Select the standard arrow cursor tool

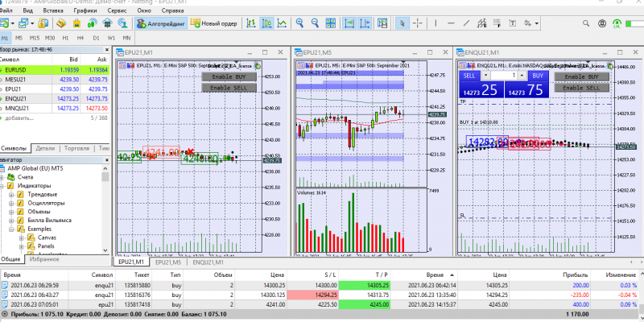(x=402, y=23)
